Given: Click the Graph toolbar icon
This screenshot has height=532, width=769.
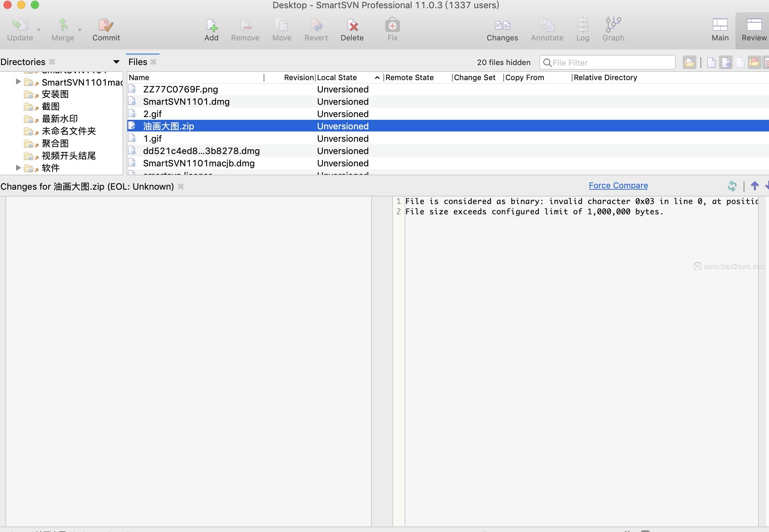Looking at the screenshot, I should point(613,25).
